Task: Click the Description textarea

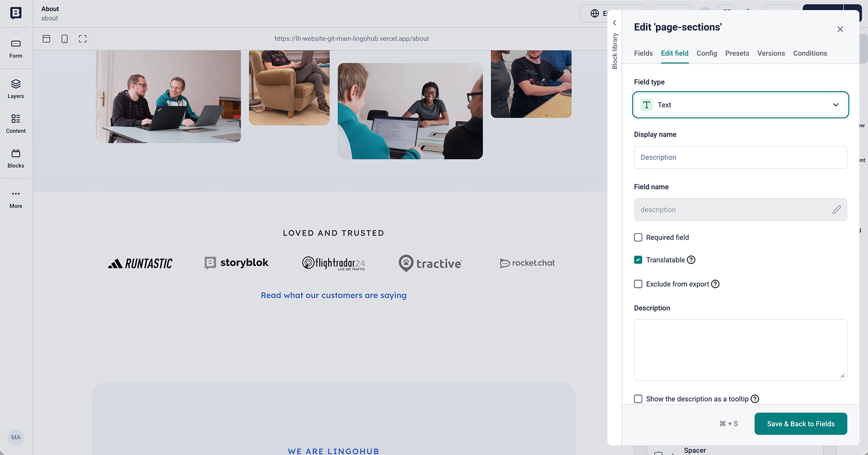Action: 740,350
